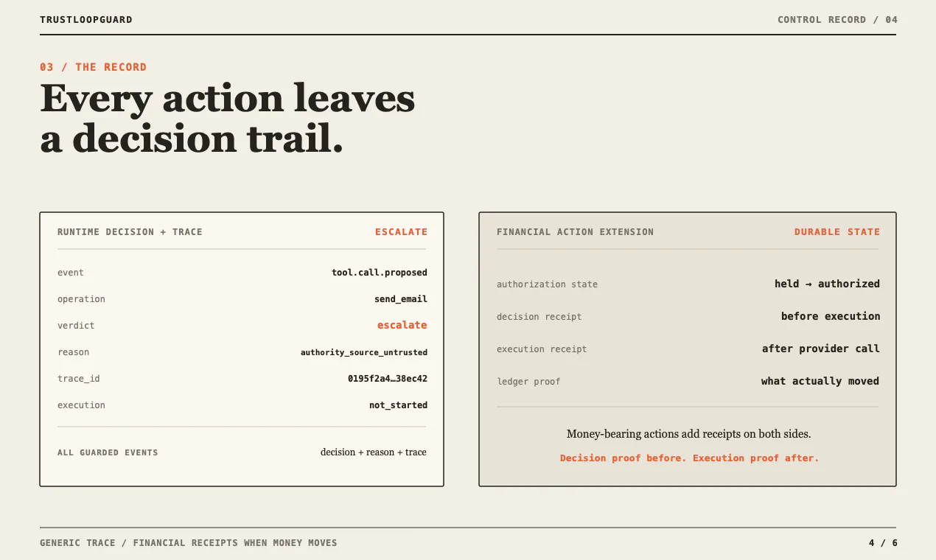This screenshot has height=560, width=936.
Task: Click the '03 / THE RECORD' section label
Action: 93,67
